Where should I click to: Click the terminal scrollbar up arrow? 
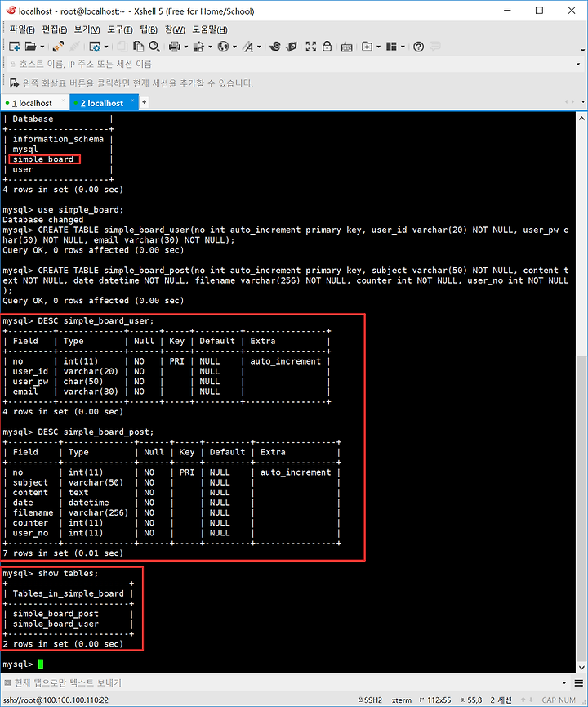[581, 119]
